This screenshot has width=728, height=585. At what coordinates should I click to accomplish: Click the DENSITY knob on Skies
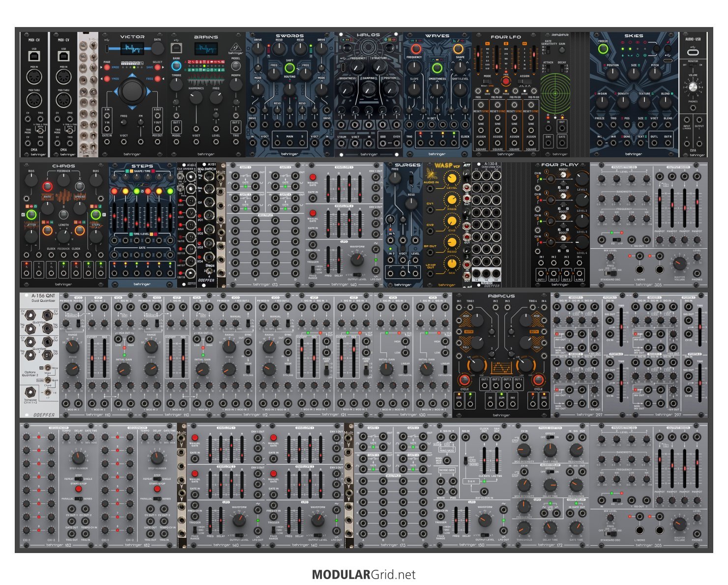click(x=623, y=102)
